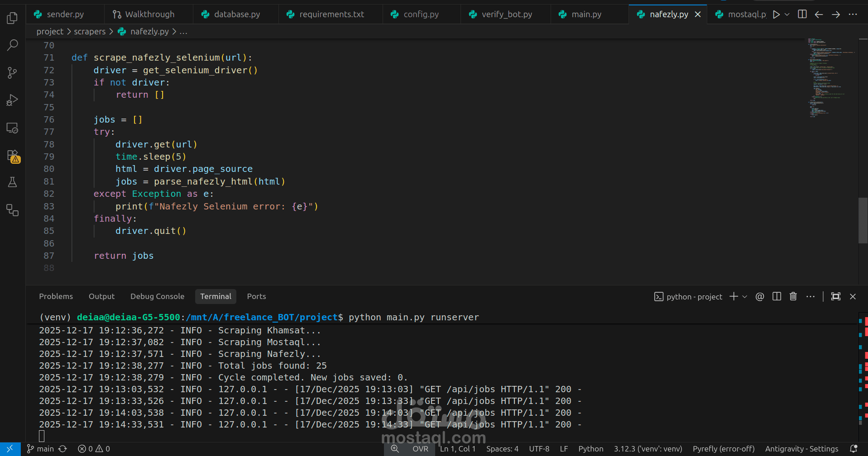Open the Extensions view with warning badge
The width and height of the screenshot is (868, 456).
point(12,156)
